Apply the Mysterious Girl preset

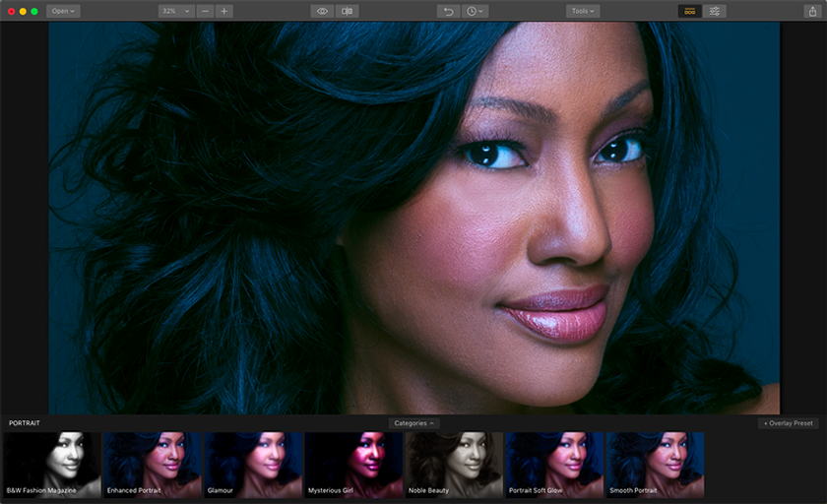pyautogui.click(x=353, y=465)
